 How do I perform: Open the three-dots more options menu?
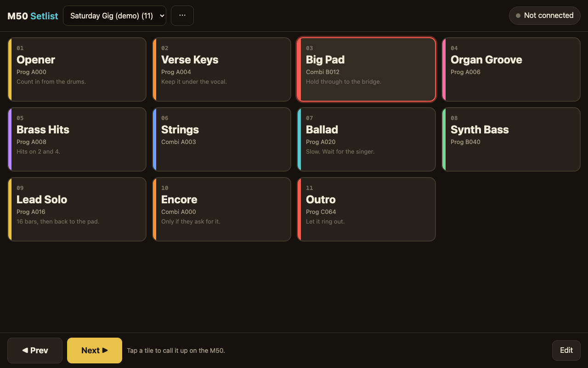[x=182, y=16]
